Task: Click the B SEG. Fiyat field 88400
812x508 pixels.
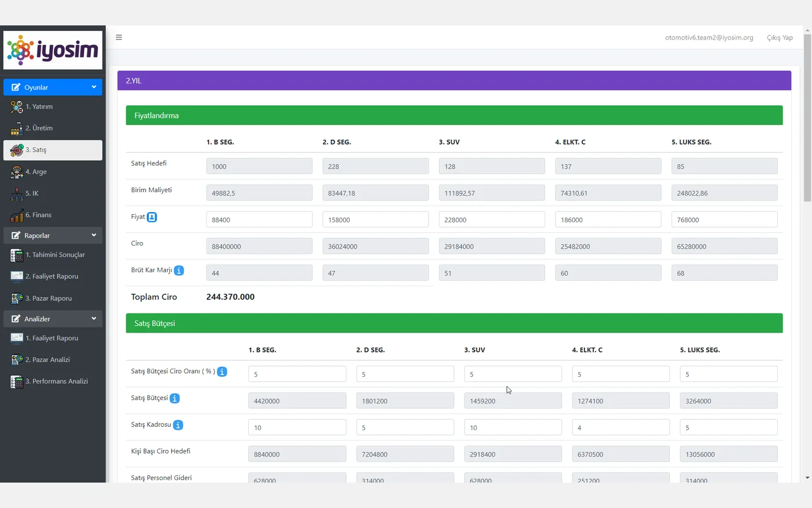Action: [x=259, y=219]
